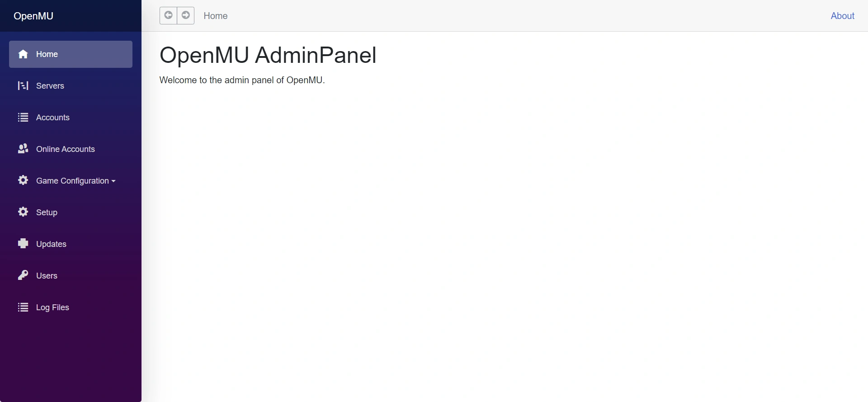868x402 pixels.
Task: Click the OpenMU AdminPanel heading
Action: 268,55
